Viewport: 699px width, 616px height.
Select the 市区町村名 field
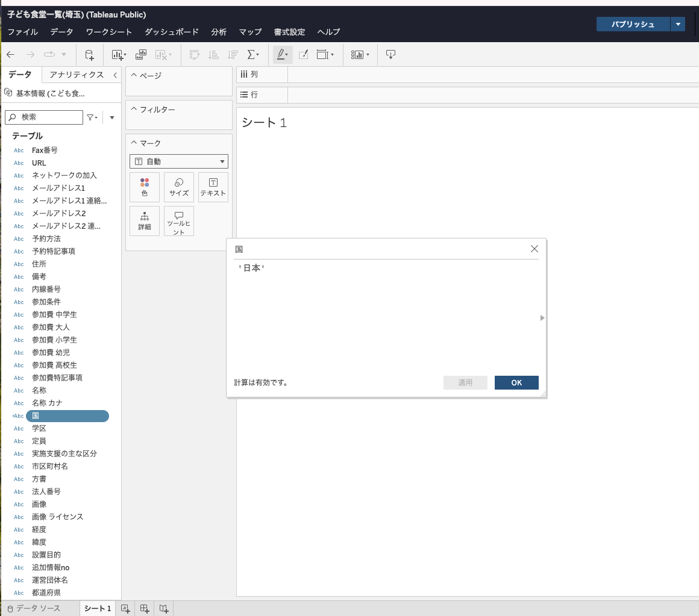tap(50, 466)
